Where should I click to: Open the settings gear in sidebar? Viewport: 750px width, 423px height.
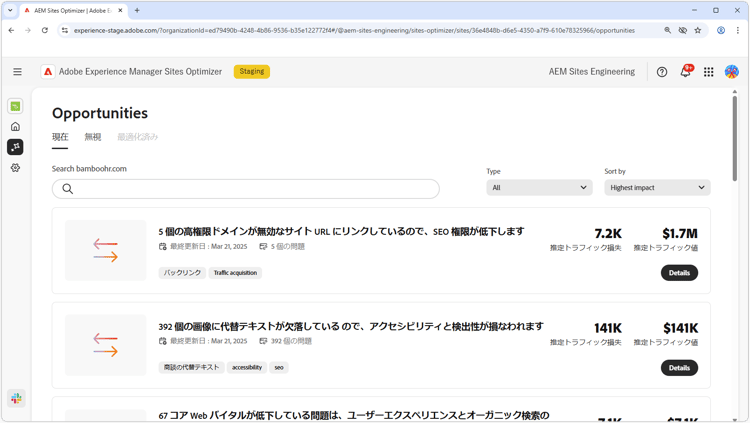tap(15, 167)
